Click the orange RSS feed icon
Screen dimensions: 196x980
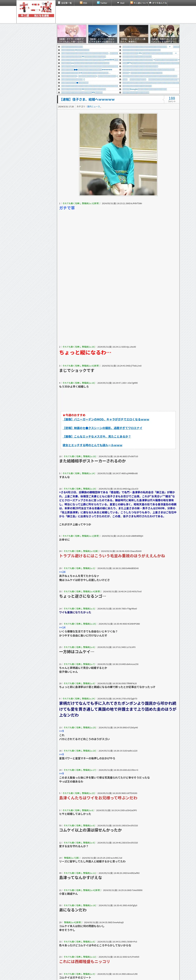pos(81,3)
